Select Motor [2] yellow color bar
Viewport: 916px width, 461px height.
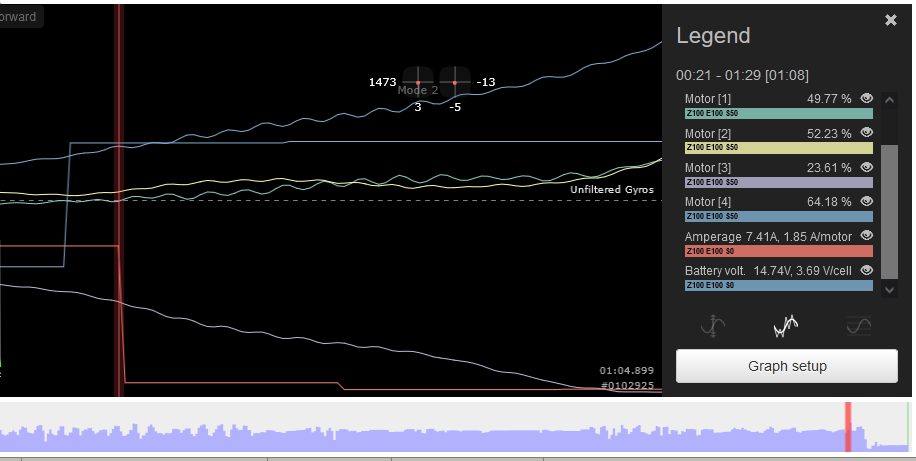point(779,148)
